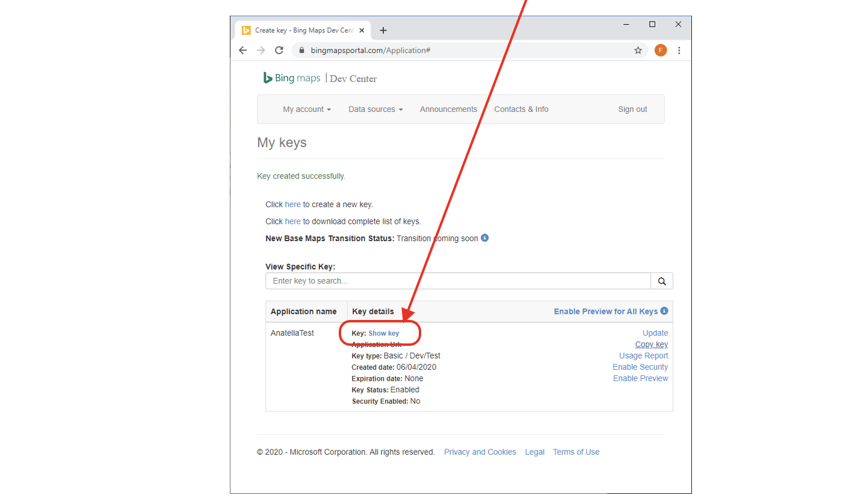Click the magnifier search key button
This screenshot has width=852, height=504.
tap(662, 281)
